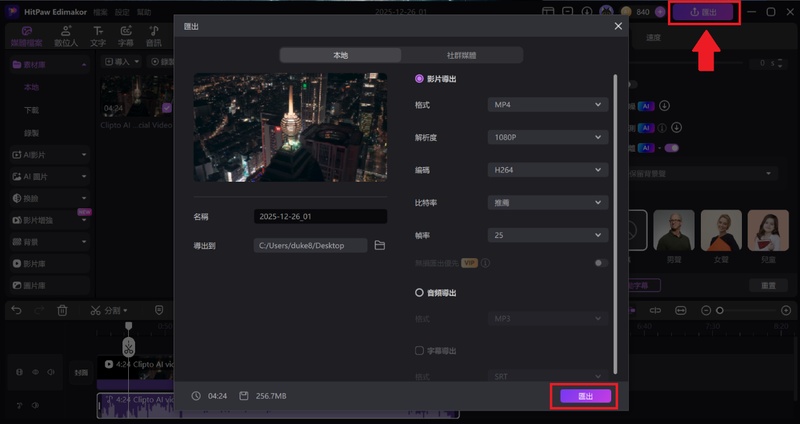This screenshot has width=800, height=424.
Task: Click the export preview thumbnail
Action: click(x=290, y=127)
